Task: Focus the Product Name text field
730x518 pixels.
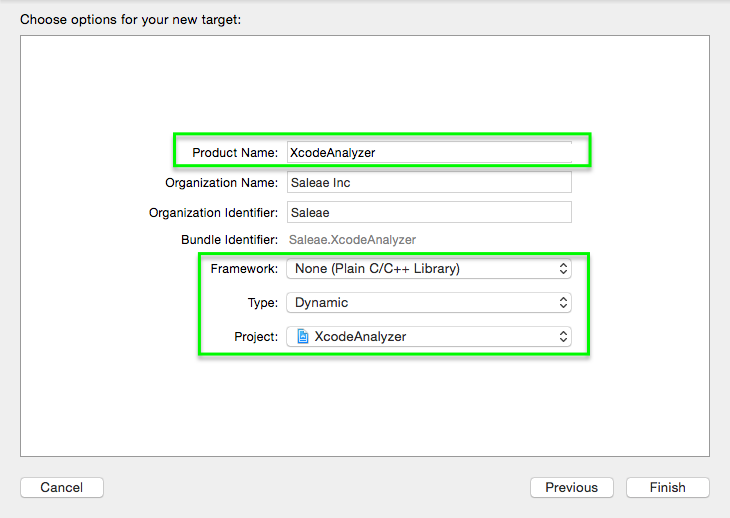Action: [x=428, y=152]
